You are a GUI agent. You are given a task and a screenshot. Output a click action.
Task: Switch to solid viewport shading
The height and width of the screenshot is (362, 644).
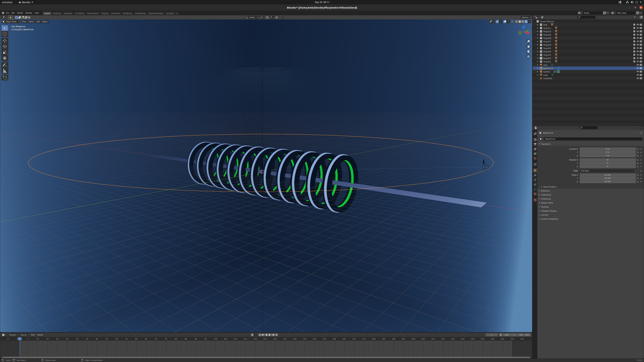point(520,21)
